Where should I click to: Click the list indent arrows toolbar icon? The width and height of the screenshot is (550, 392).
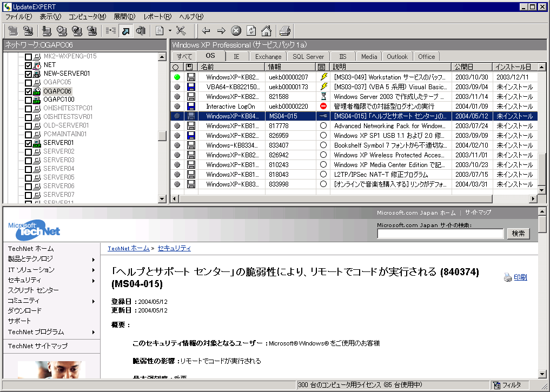pyautogui.click(x=111, y=31)
